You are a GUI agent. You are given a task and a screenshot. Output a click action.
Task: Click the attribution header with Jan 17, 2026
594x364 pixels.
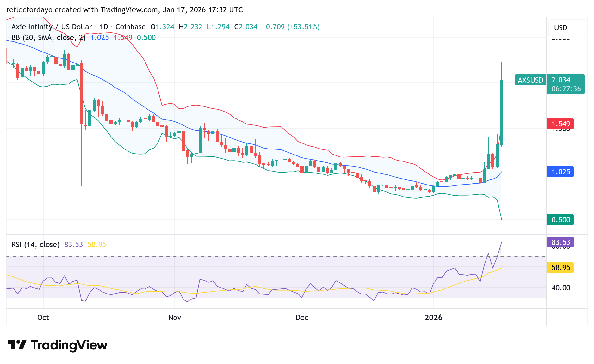pos(125,10)
